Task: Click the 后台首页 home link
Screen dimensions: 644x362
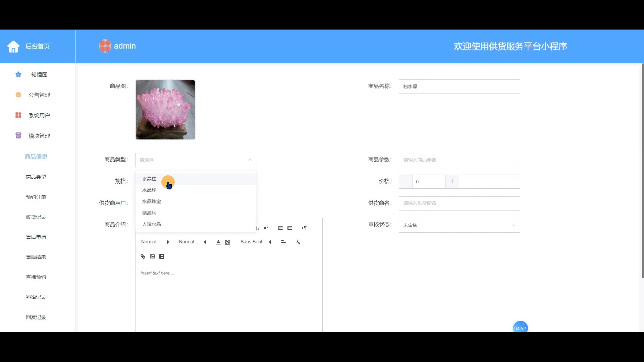Action: coord(38,46)
